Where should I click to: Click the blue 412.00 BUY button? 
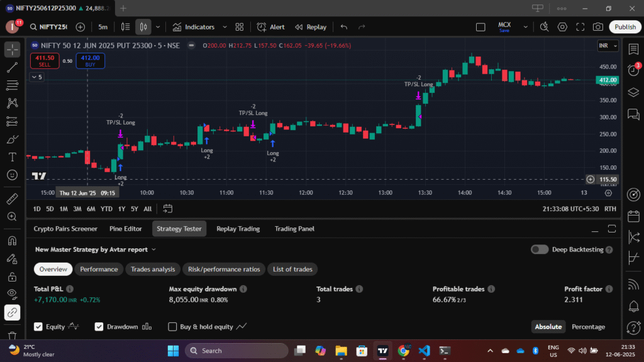click(x=91, y=61)
